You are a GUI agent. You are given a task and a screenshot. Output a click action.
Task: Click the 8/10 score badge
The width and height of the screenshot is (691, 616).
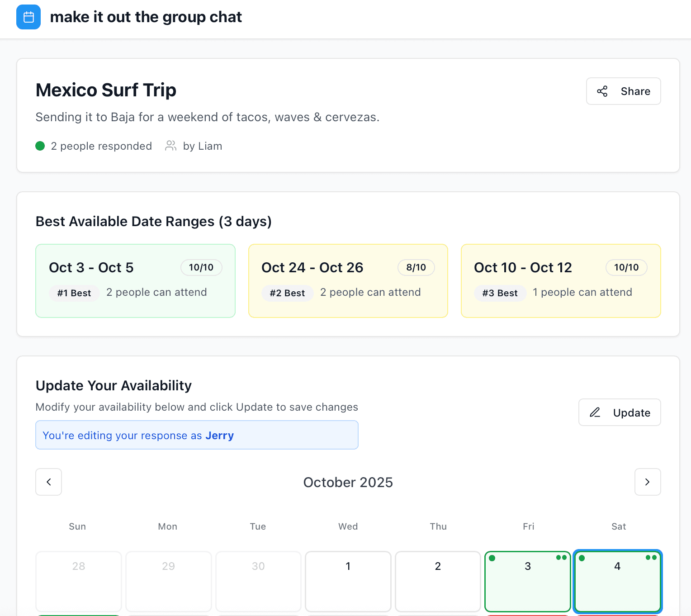click(416, 267)
